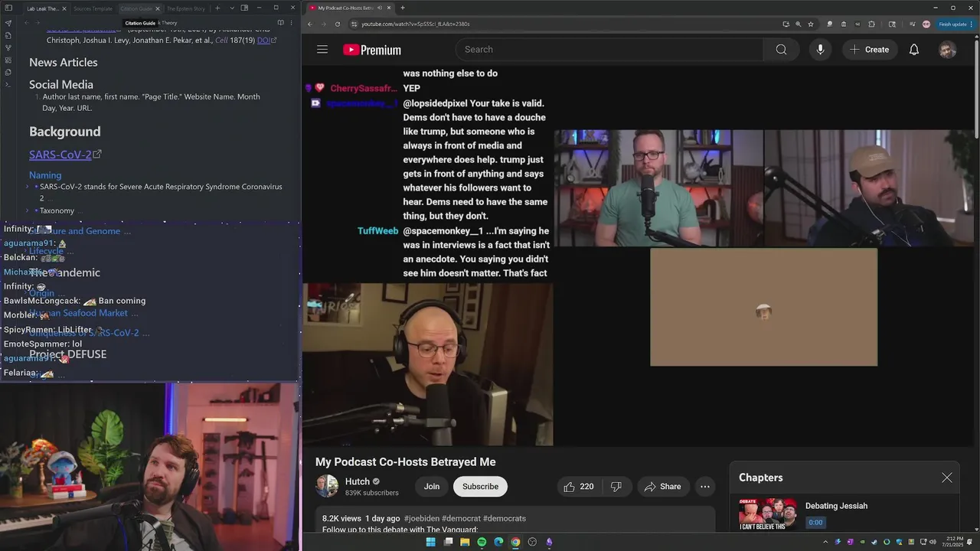Open a new Chrome tab

pyautogui.click(x=403, y=8)
